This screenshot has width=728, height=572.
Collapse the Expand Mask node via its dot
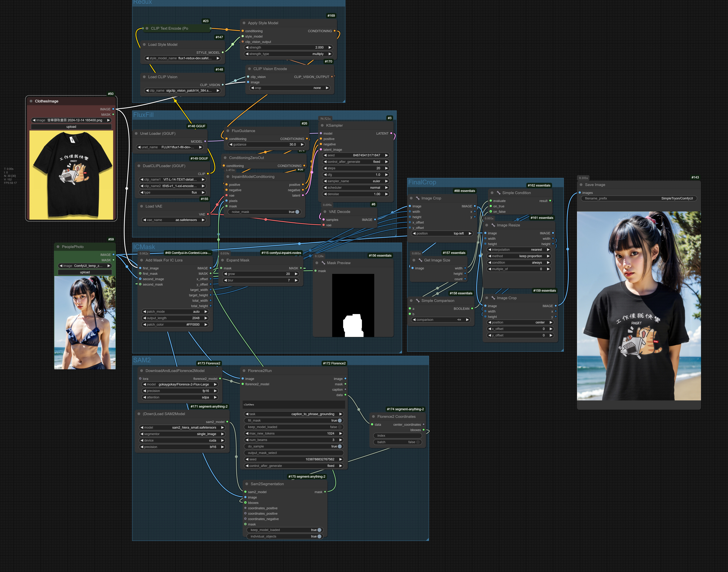pos(223,260)
